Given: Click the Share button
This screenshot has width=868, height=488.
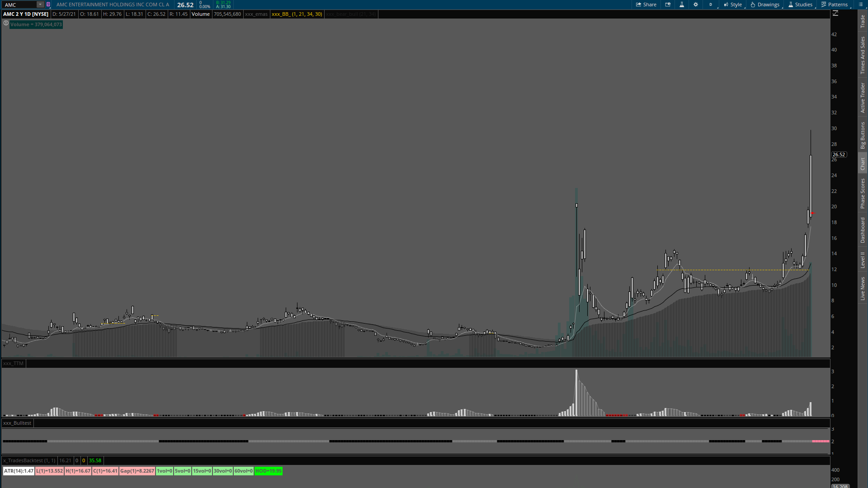Looking at the screenshot, I should pyautogui.click(x=646, y=5).
